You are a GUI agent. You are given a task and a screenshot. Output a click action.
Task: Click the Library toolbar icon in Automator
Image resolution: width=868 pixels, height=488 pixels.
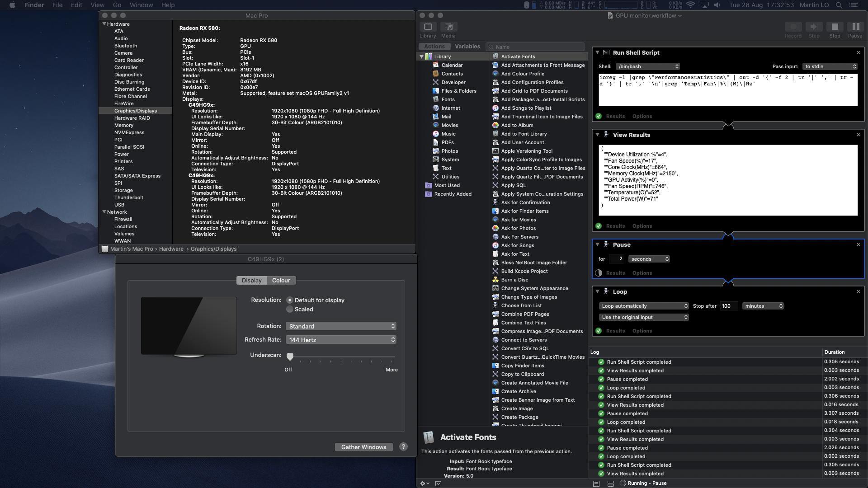click(x=428, y=27)
